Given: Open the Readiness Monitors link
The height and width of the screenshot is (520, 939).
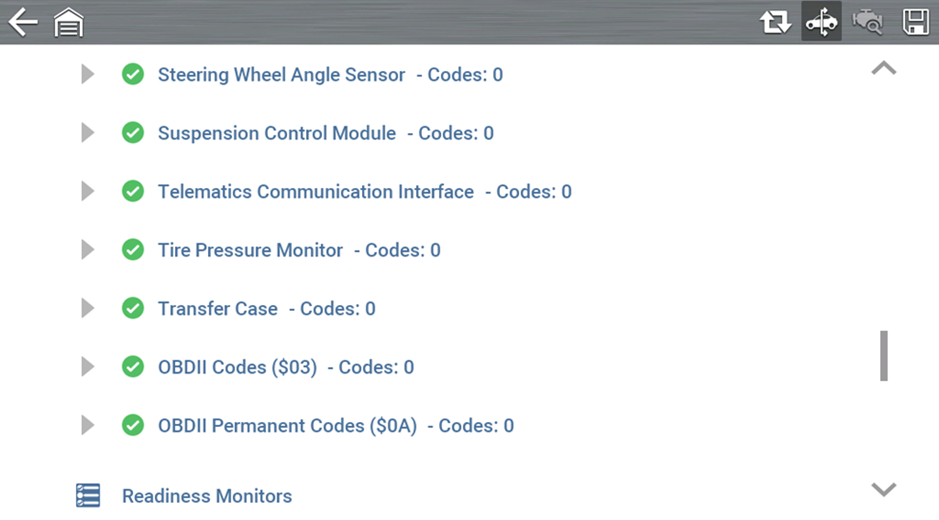Looking at the screenshot, I should [207, 496].
